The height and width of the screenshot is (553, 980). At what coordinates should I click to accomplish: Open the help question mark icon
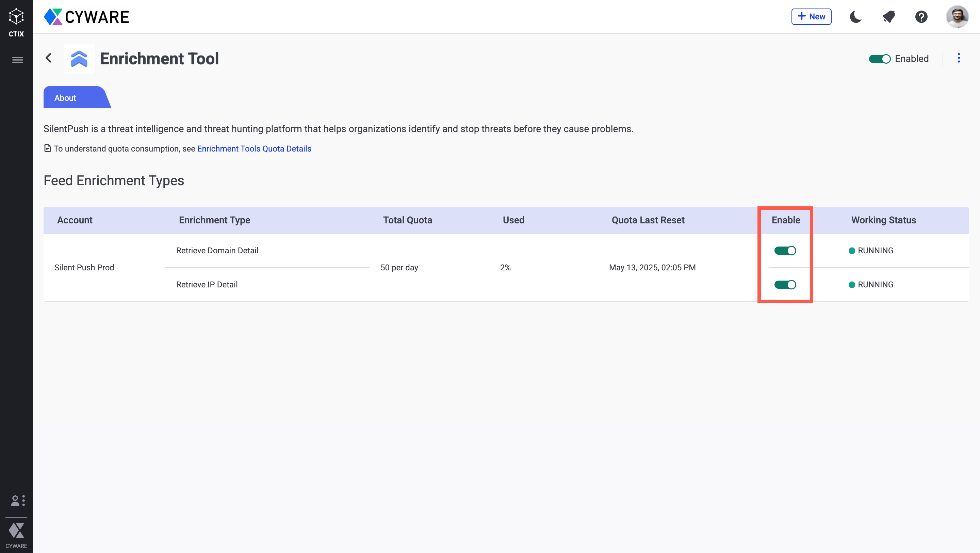pos(921,17)
